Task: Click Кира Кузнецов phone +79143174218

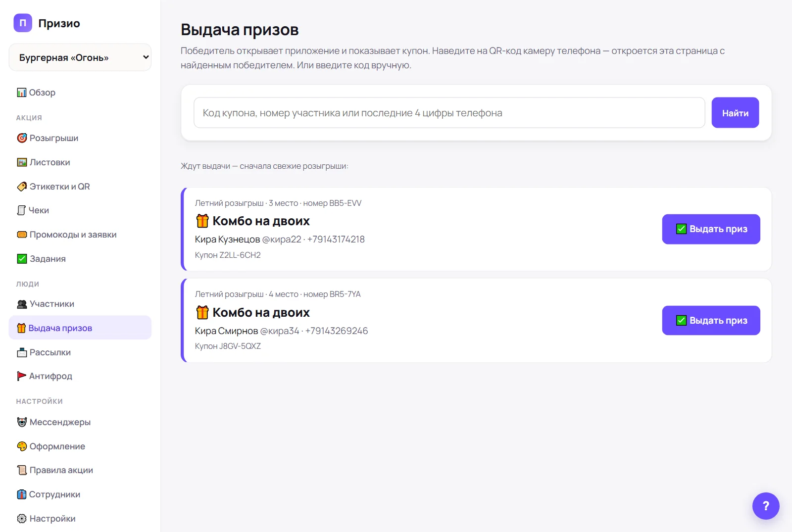Action: 336,240
